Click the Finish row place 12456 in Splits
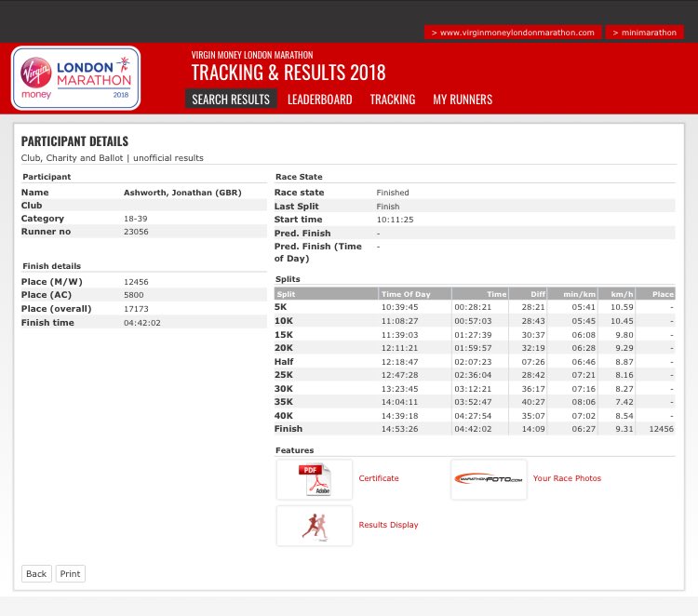This screenshot has height=616, width=698. click(661, 429)
